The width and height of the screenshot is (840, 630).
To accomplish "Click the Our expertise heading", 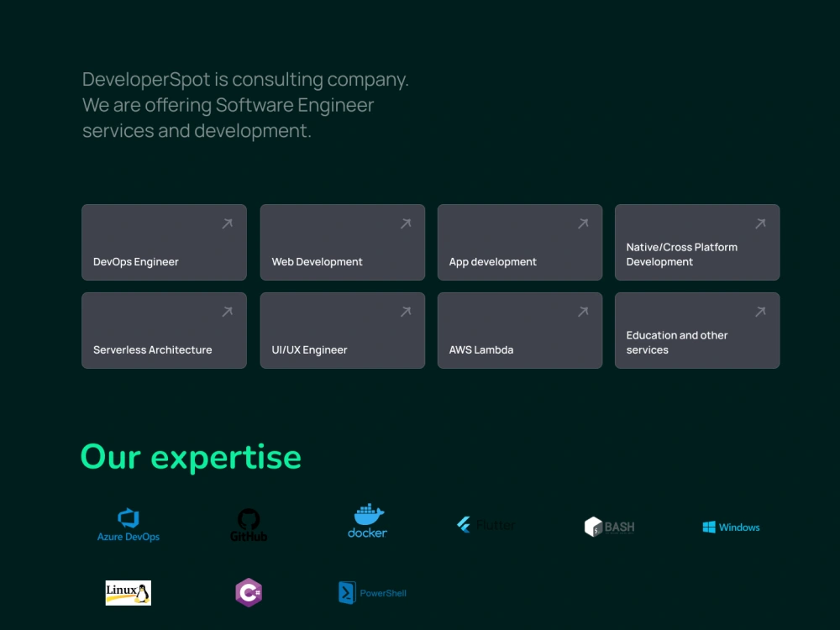I will [x=191, y=458].
